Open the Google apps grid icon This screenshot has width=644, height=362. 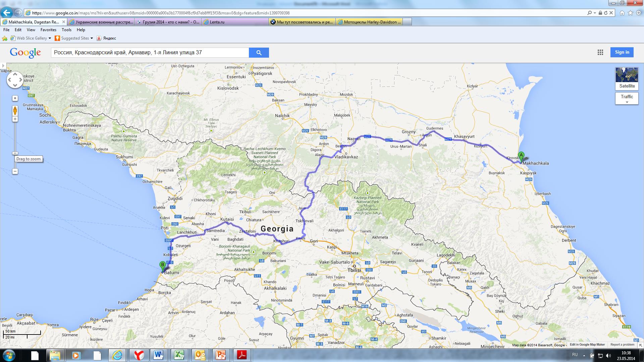click(600, 52)
